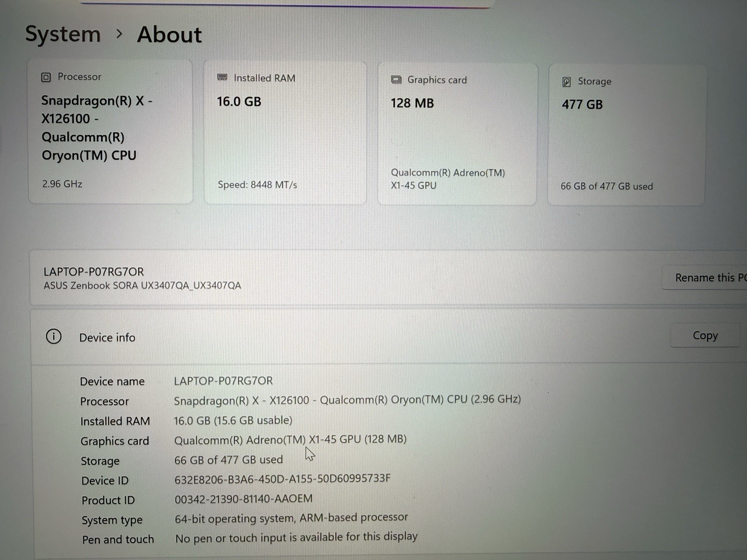The height and width of the screenshot is (560, 747).
Task: Collapse the Device info section header
Action: pyautogui.click(x=388, y=336)
